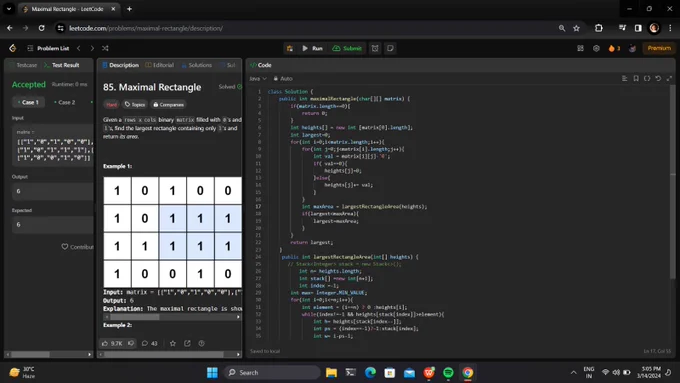Select the Description tab
This screenshot has height=383, width=680.
click(x=120, y=65)
